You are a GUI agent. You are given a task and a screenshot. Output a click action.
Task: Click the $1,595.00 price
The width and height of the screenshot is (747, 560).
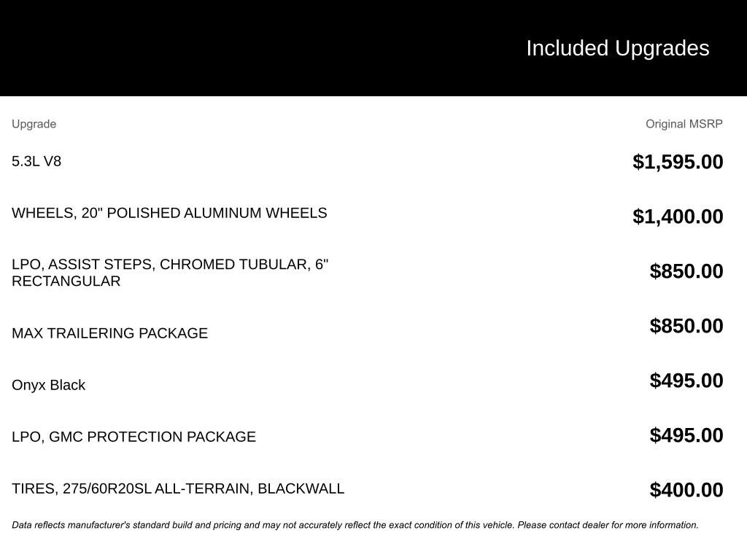678,162
